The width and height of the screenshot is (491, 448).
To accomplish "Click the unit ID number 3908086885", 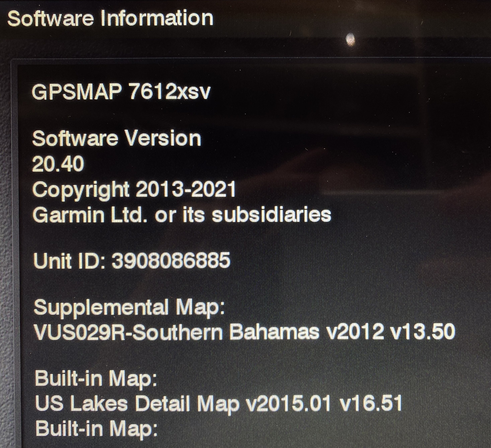I will click(171, 260).
